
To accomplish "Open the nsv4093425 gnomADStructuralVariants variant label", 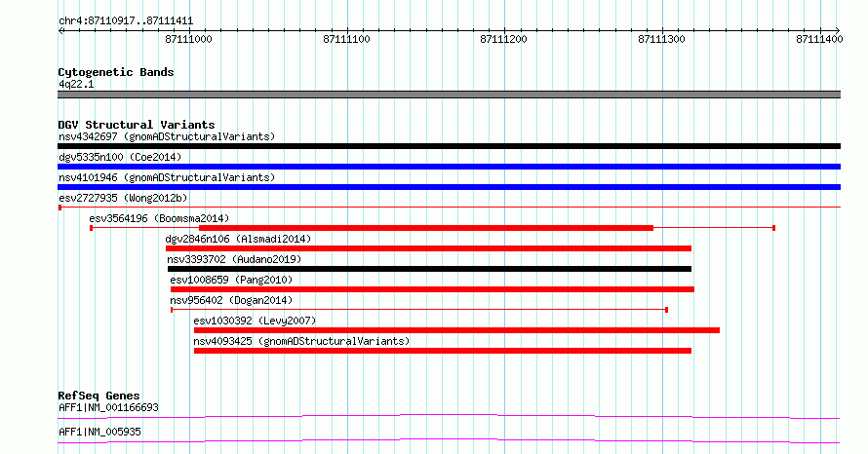I will point(301,341).
